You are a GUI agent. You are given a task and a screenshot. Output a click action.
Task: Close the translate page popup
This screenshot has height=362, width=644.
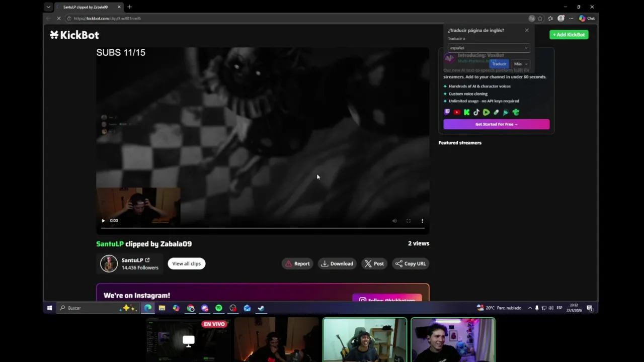point(527,30)
